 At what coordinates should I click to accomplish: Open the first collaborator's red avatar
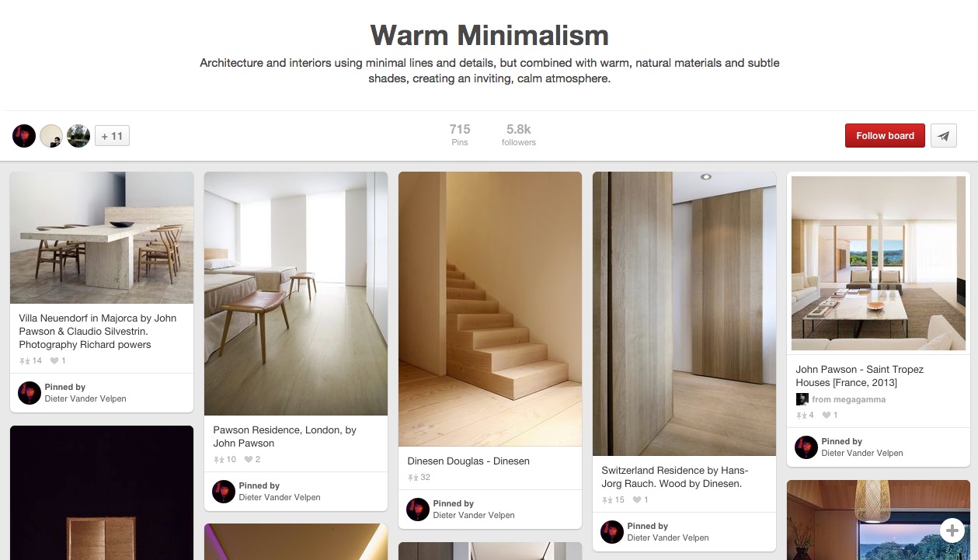24,136
